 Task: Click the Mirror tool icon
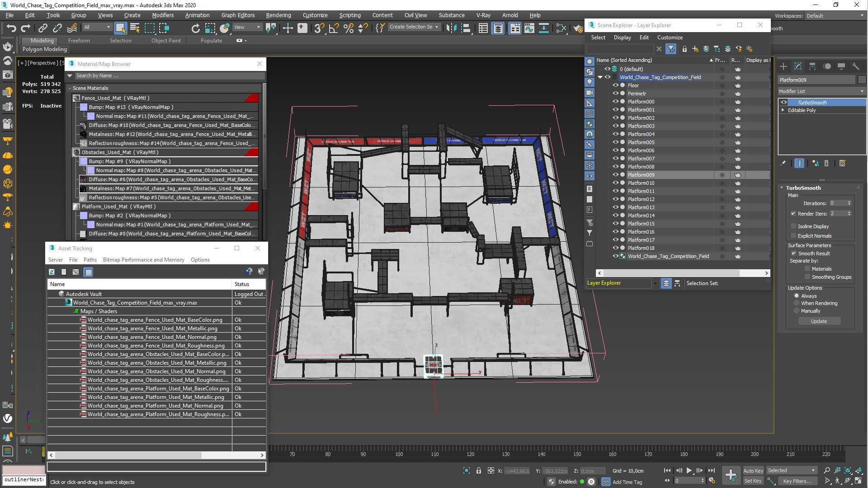pos(451,28)
